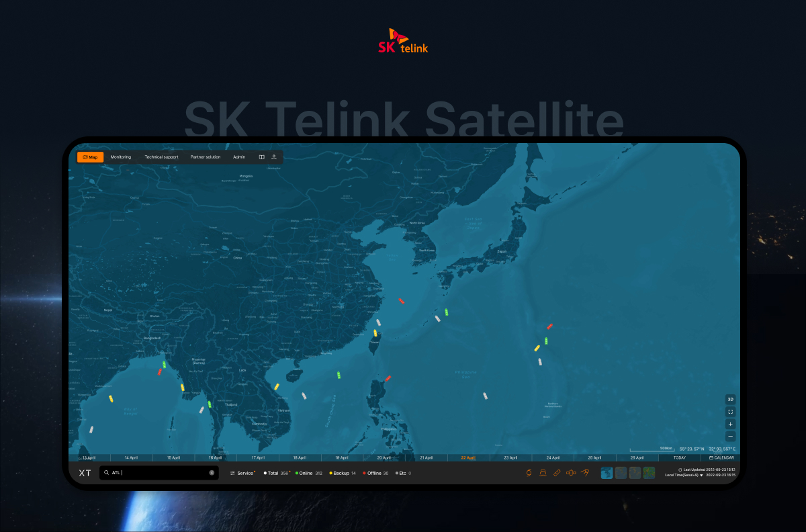Zoom in with plus button

[x=730, y=424]
